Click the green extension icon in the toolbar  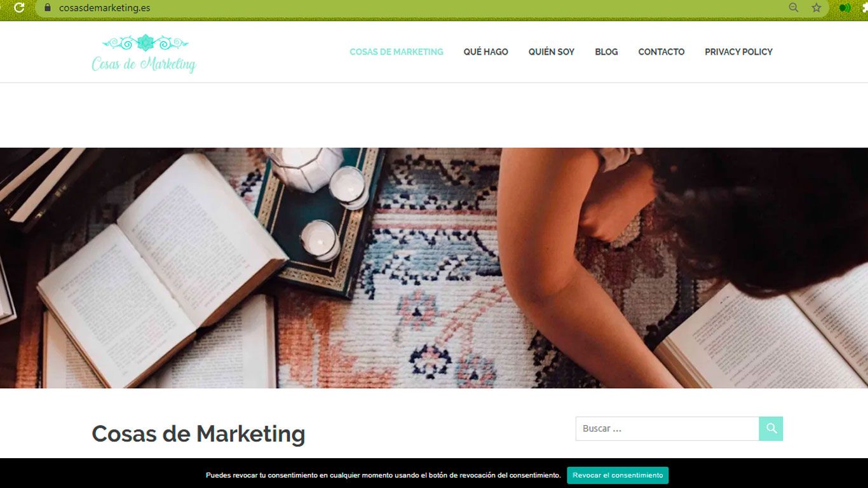844,8
